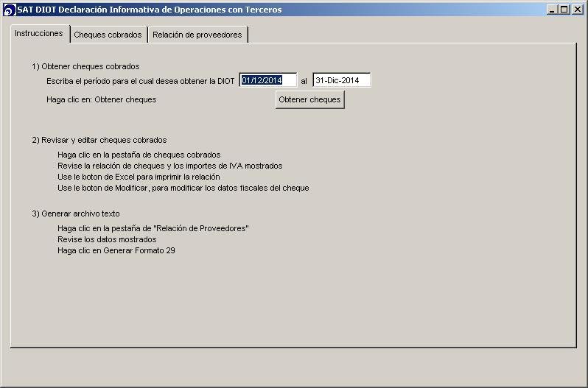This screenshot has width=588, height=388.
Task: Click the line 'Revise los datos mostrados'
Action: pos(107,239)
